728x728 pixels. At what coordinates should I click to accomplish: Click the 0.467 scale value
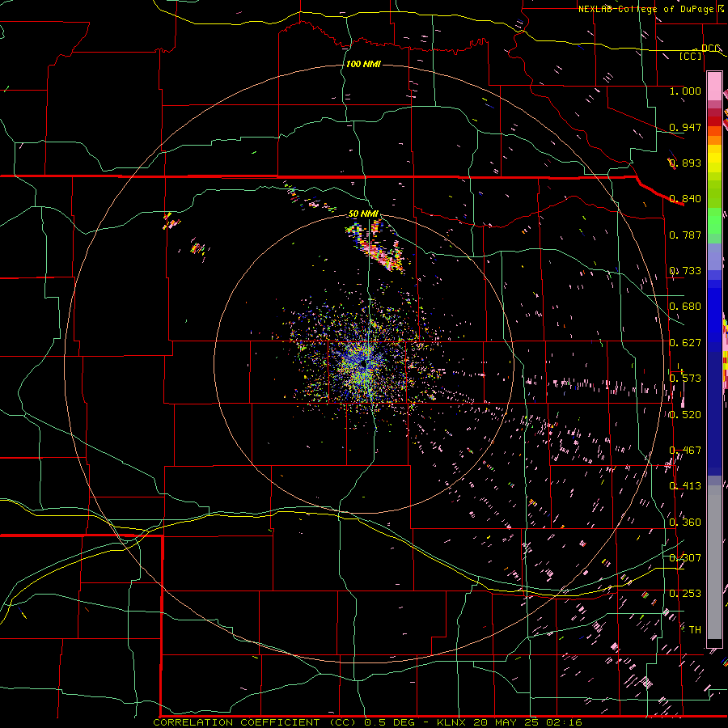click(685, 451)
